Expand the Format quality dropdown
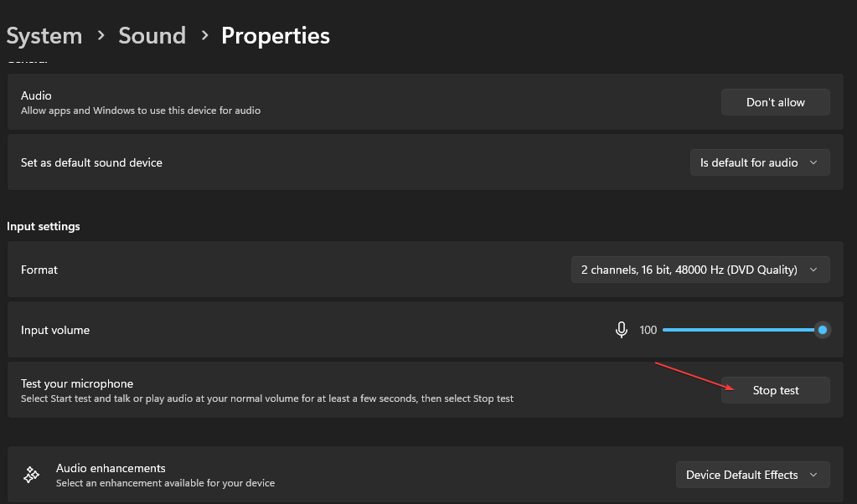The width and height of the screenshot is (857, 504). [x=700, y=270]
